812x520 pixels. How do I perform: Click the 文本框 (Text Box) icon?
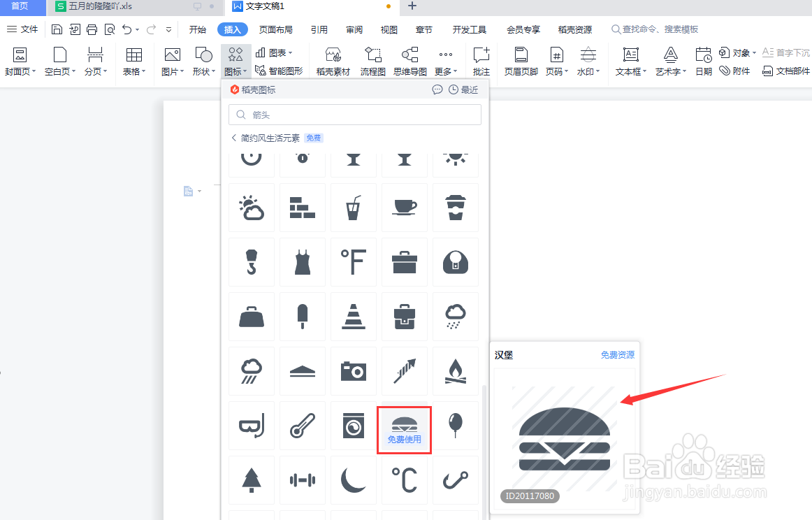tap(629, 62)
